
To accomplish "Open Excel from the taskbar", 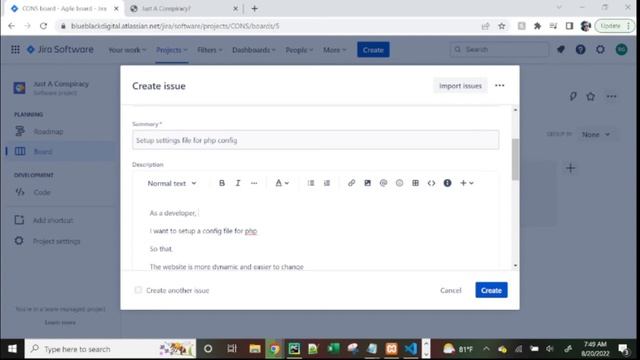I will point(333,349).
